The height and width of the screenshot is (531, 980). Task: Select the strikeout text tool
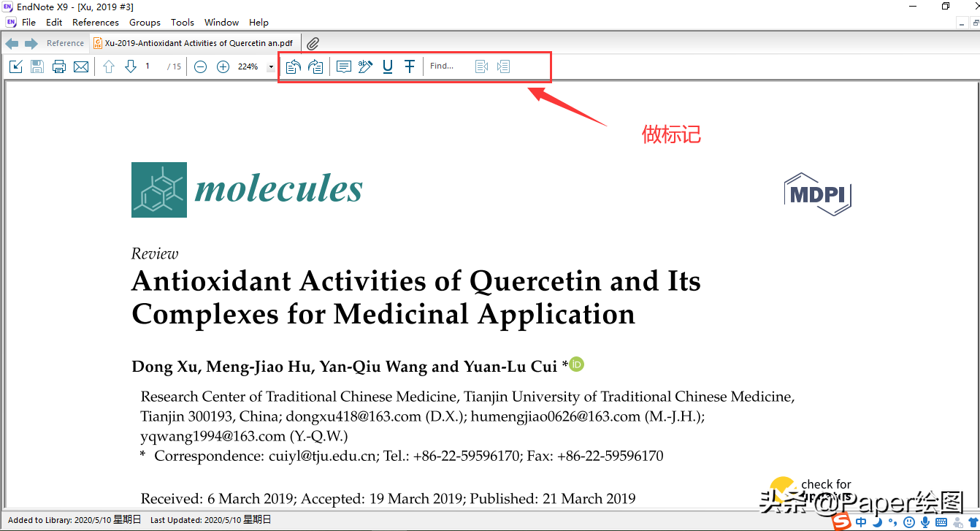pyautogui.click(x=410, y=66)
